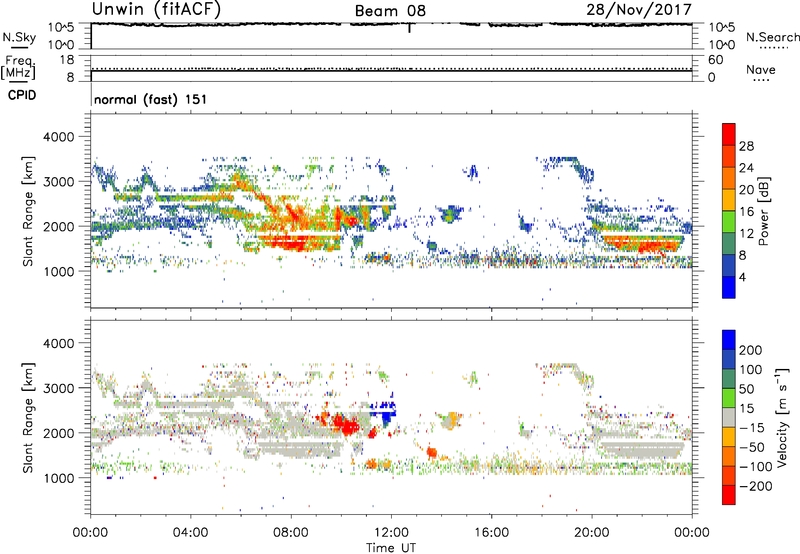This screenshot has height=554, width=800.
Task: Click the 'Nave' legend label
Action: click(x=761, y=69)
